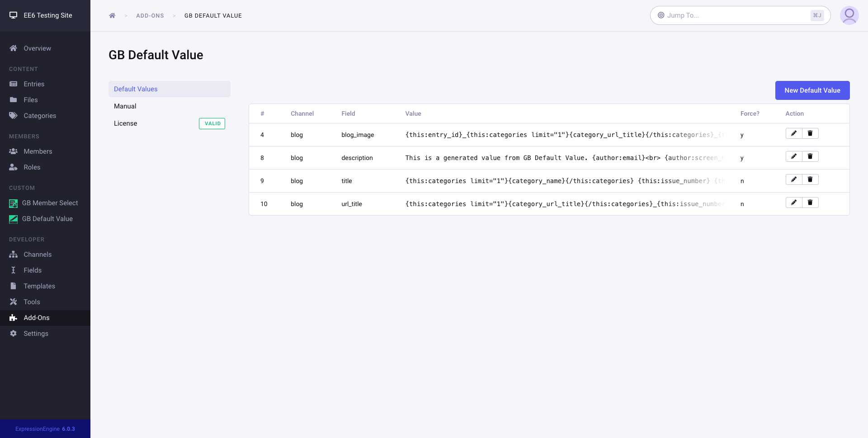Click the Force? column header
This screenshot has height=438, width=868.
click(750, 113)
